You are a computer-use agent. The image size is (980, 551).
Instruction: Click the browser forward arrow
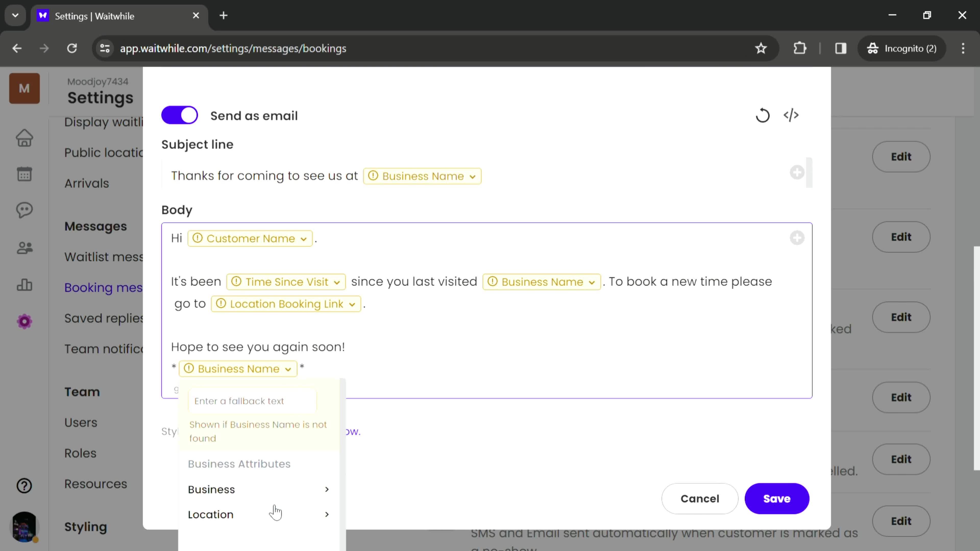44,48
